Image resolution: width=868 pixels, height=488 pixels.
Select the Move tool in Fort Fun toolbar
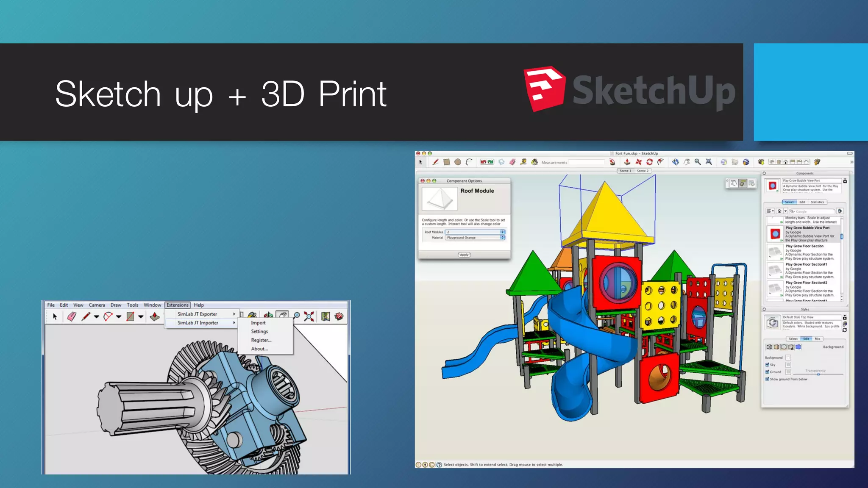click(x=638, y=162)
